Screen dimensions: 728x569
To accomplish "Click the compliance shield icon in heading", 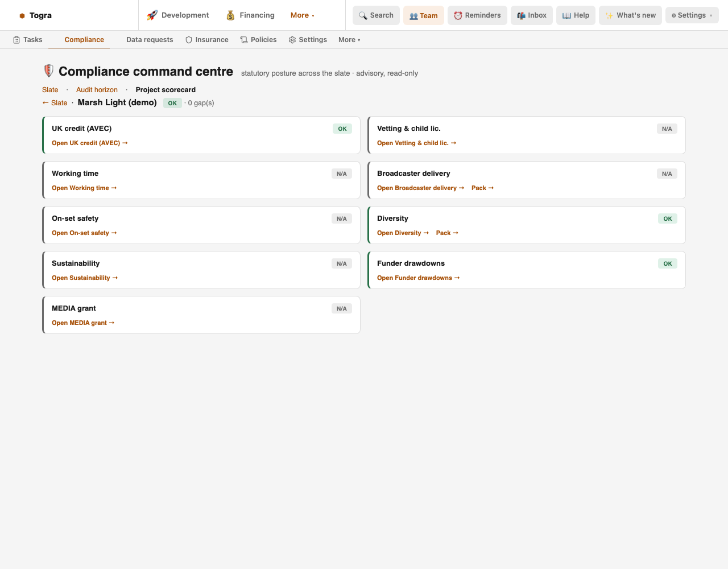I will point(49,71).
